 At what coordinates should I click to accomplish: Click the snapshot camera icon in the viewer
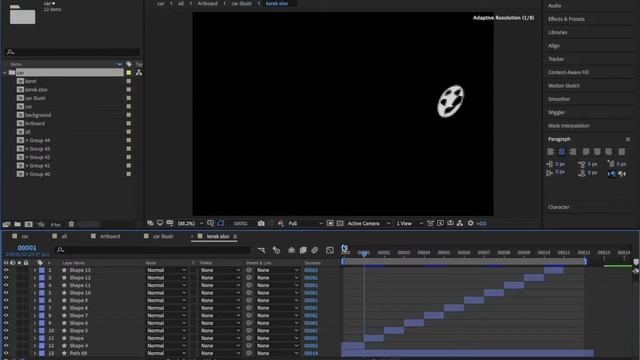point(261,223)
